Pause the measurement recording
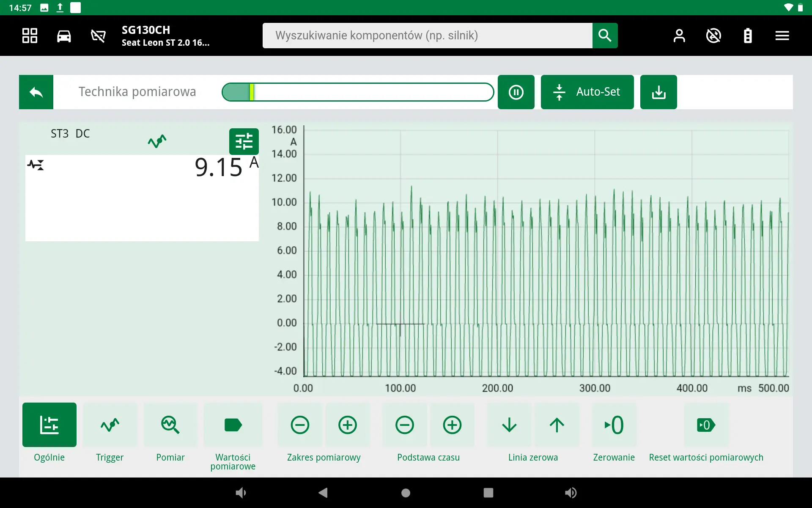This screenshot has width=812, height=508. (516, 92)
